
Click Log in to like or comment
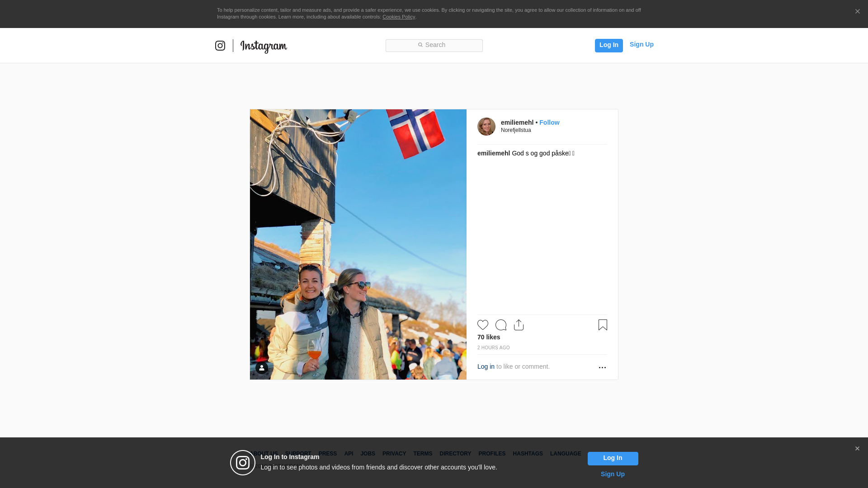pos(486,366)
